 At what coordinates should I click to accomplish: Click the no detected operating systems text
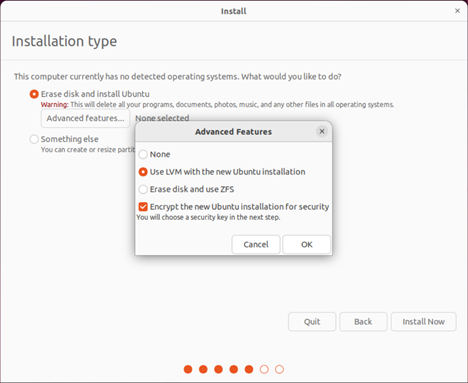coord(178,77)
